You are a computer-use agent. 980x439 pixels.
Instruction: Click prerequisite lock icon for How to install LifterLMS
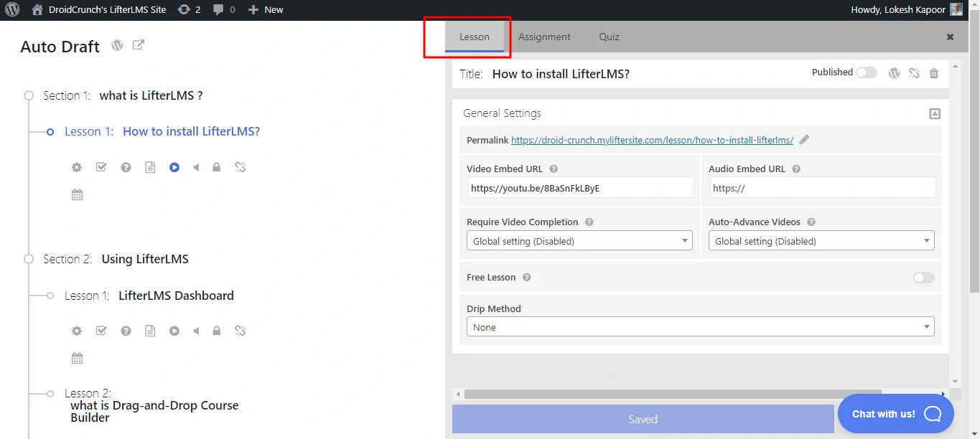(216, 167)
